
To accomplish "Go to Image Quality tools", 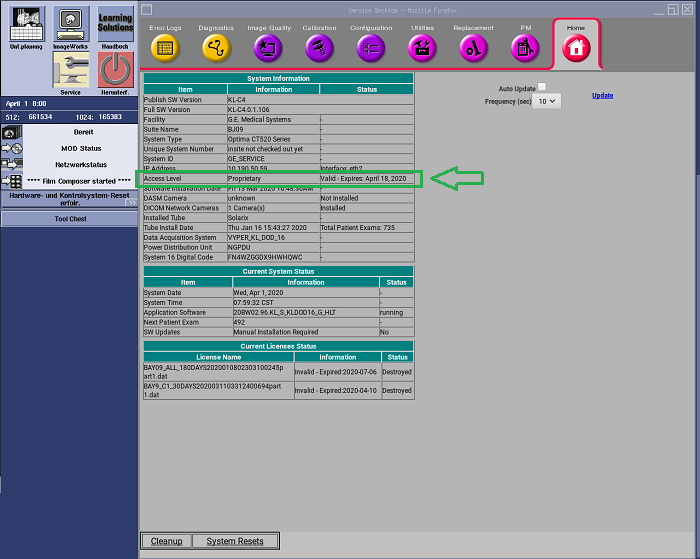I will click(x=267, y=46).
